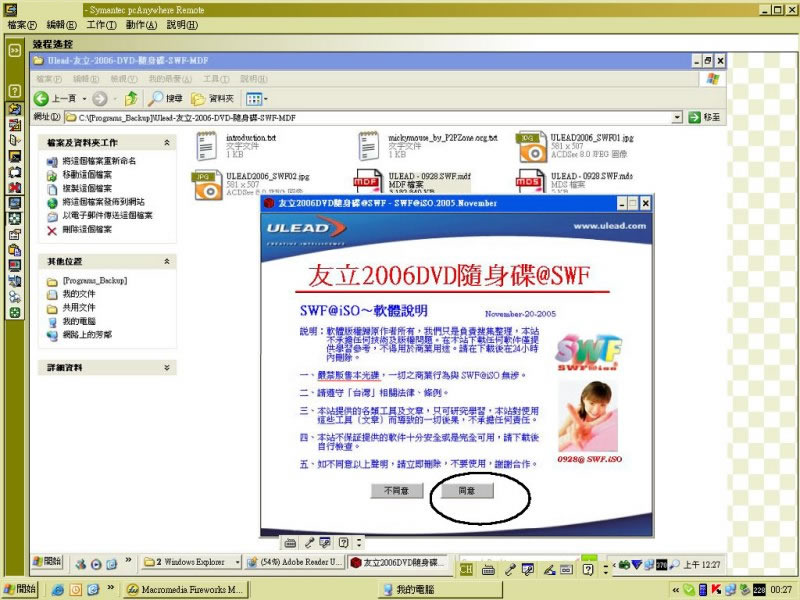Click 以電子郵件傳送這個檔案 link
This screenshot has height=600, width=800.
tap(107, 215)
